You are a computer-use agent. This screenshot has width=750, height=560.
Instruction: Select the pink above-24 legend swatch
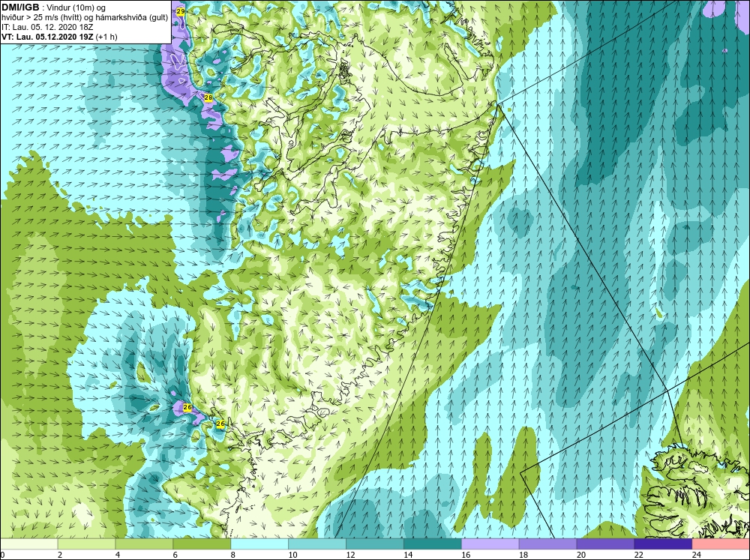tap(721, 544)
